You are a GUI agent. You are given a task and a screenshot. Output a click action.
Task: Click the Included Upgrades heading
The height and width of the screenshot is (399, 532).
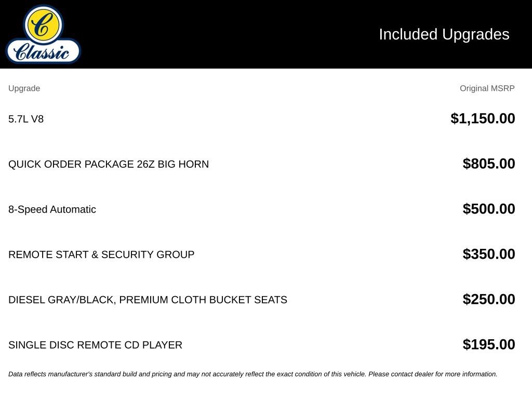click(444, 34)
